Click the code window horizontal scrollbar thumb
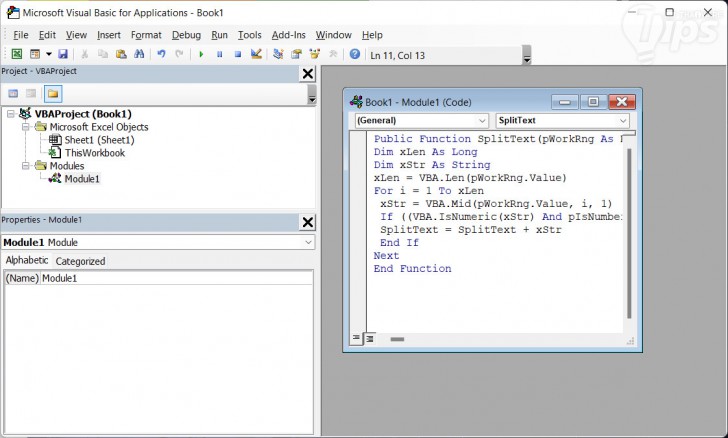Screen dimensions: 728x438 (x=397, y=339)
